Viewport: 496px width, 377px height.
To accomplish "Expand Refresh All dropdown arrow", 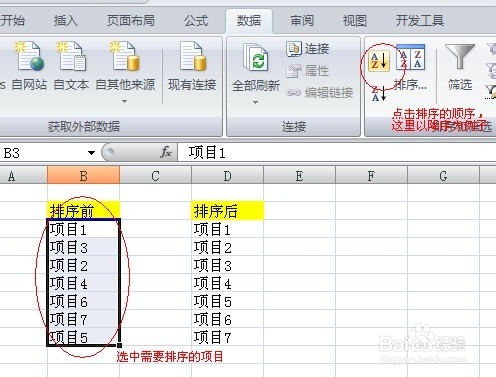I will tap(255, 102).
